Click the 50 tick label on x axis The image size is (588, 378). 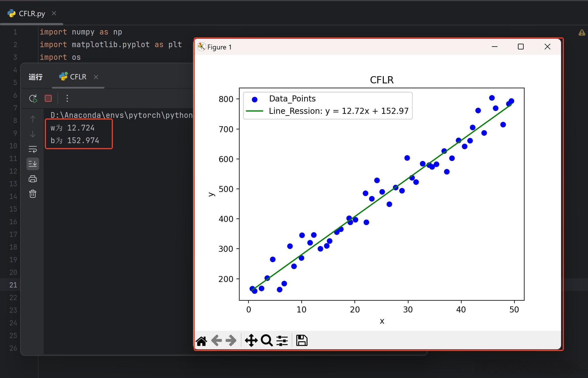coord(514,310)
